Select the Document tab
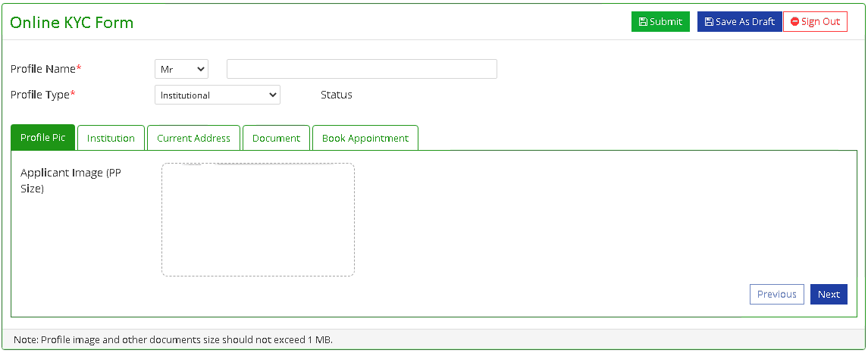This screenshot has width=868, height=353. [x=276, y=138]
